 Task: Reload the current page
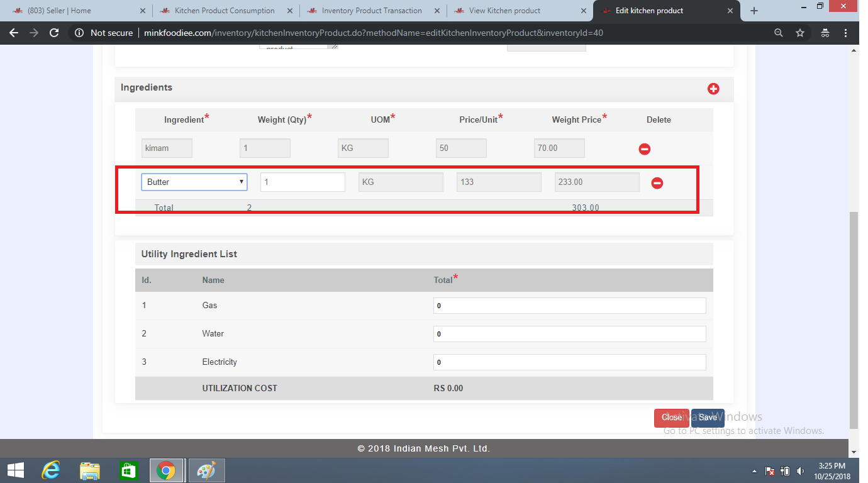coord(54,33)
